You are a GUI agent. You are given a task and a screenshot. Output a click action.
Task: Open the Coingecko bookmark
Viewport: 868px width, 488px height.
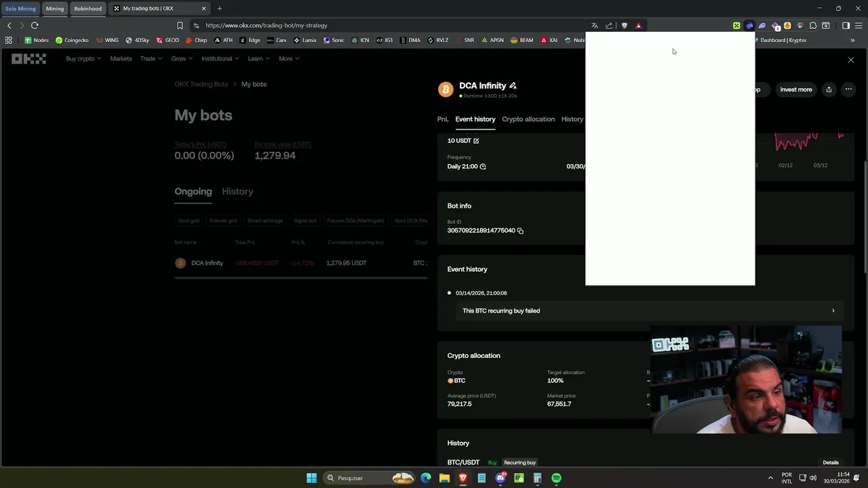pyautogui.click(x=72, y=40)
